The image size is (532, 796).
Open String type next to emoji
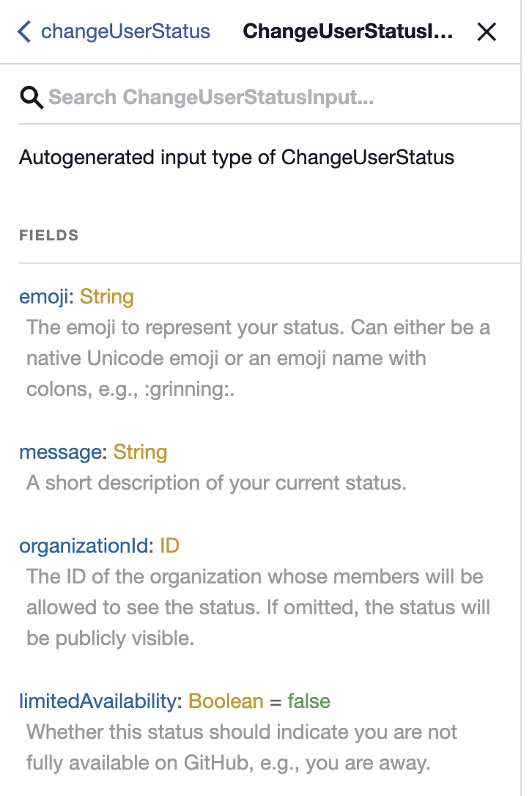point(107,297)
